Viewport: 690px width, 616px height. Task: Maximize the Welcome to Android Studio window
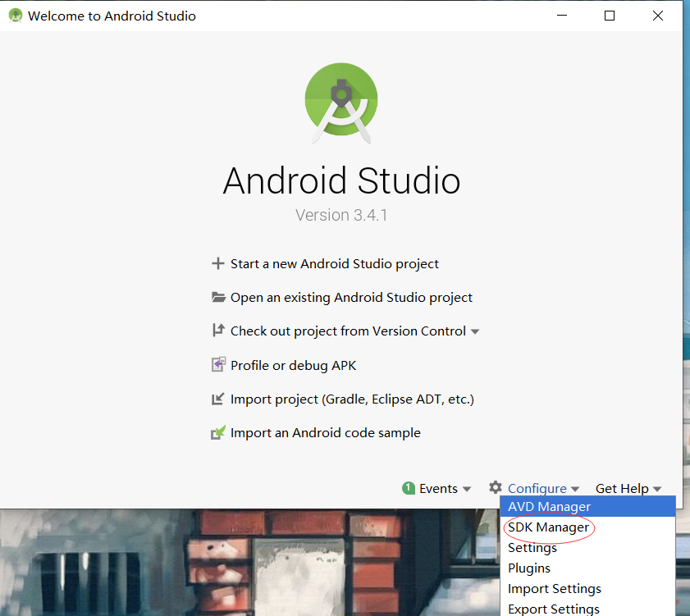click(x=610, y=16)
